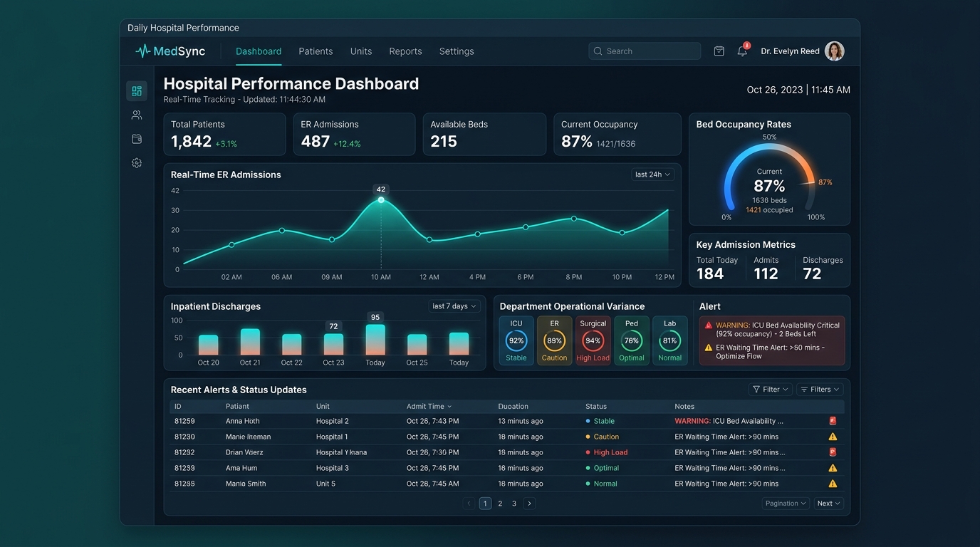Image resolution: width=980 pixels, height=547 pixels.
Task: Open the Total Patients card
Action: (224, 134)
